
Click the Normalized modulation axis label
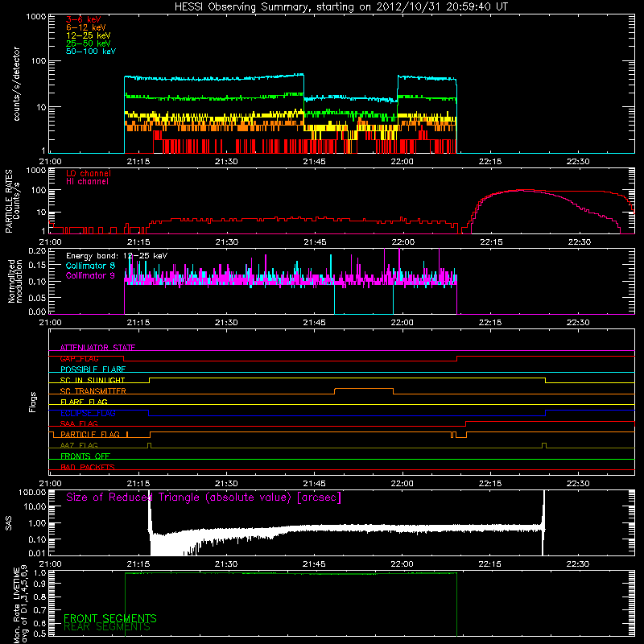tap(15, 281)
